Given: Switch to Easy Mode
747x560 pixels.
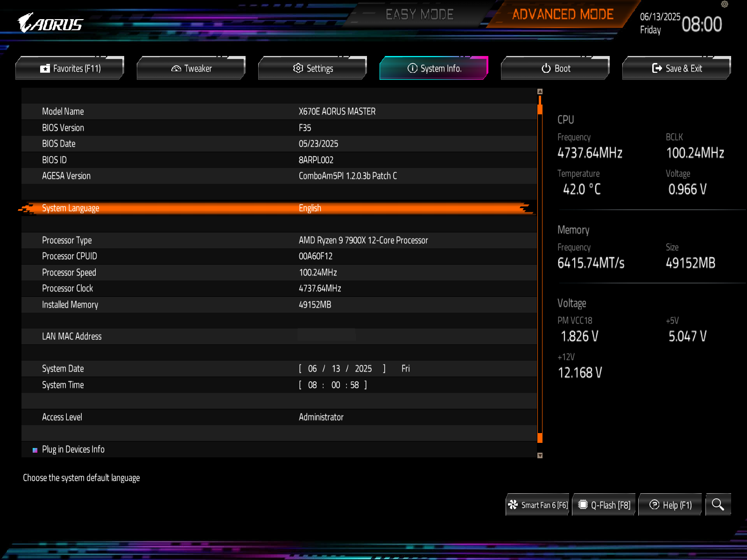Looking at the screenshot, I should [x=419, y=14].
